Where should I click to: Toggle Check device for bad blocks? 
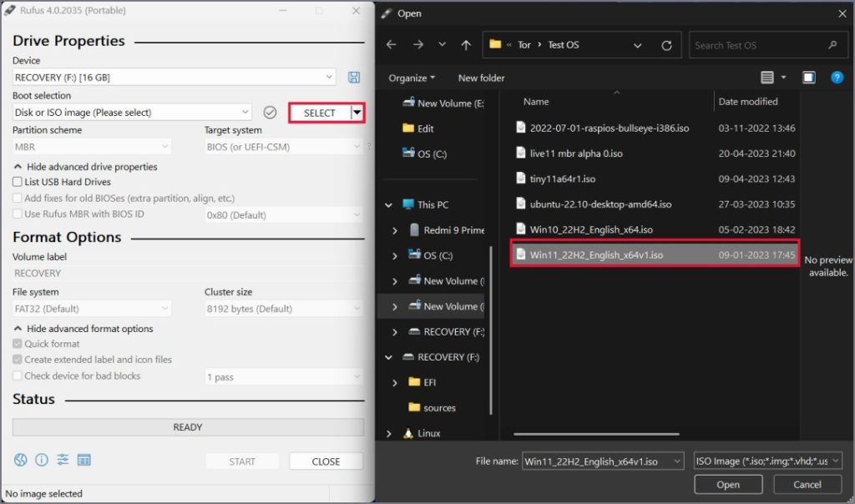(x=18, y=375)
